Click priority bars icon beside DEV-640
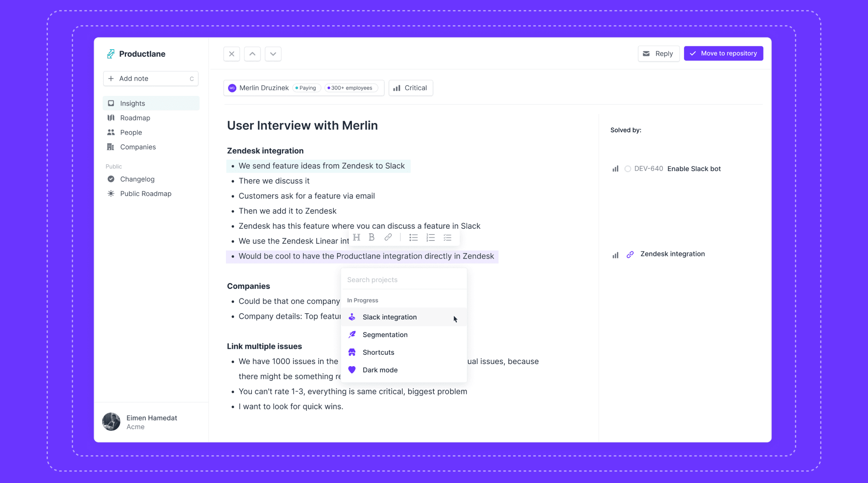 (615, 169)
